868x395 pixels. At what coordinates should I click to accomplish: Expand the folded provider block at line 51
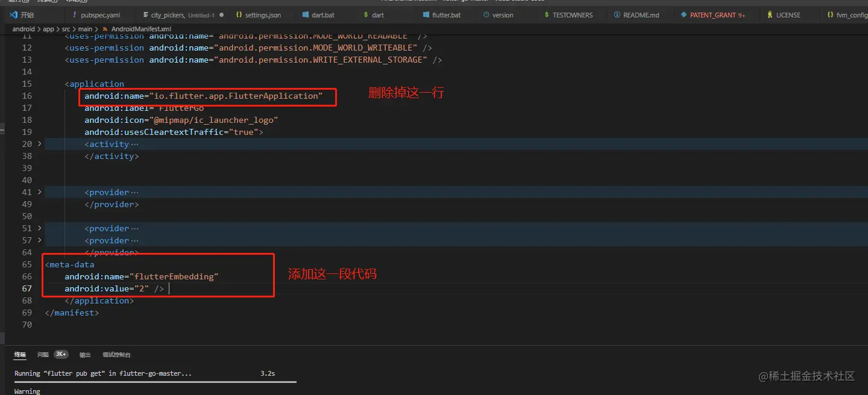40,228
